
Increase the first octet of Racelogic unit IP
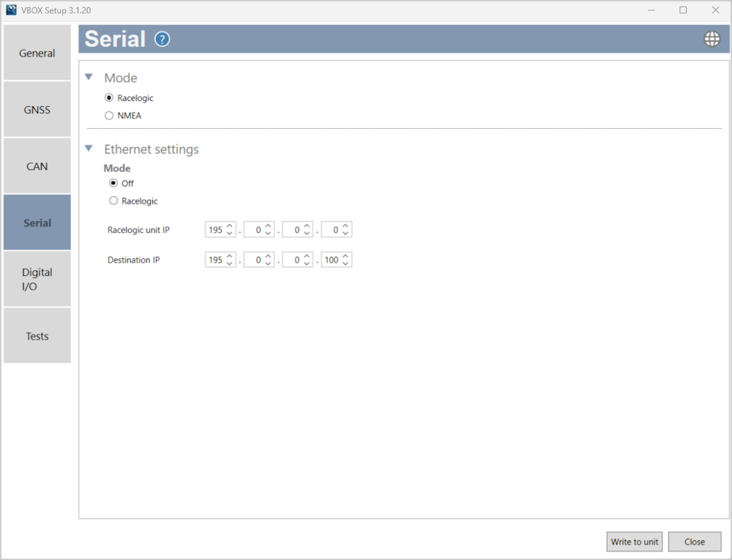point(230,226)
